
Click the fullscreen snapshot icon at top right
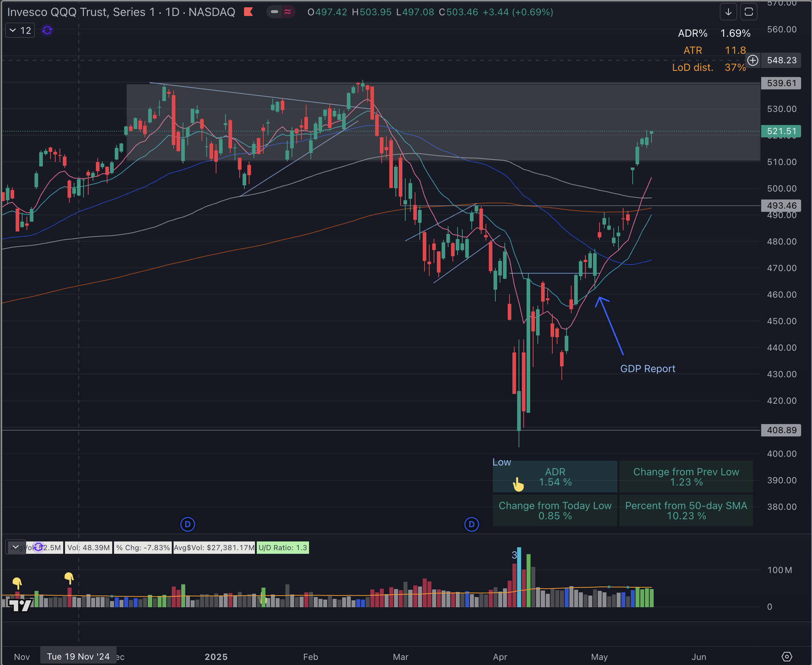click(748, 12)
